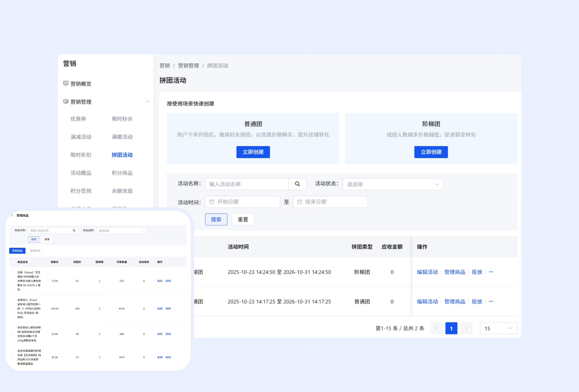This screenshot has height=392, width=579.
Task: Click the 营销管理 chart icon in sidebar
Action: (65, 102)
